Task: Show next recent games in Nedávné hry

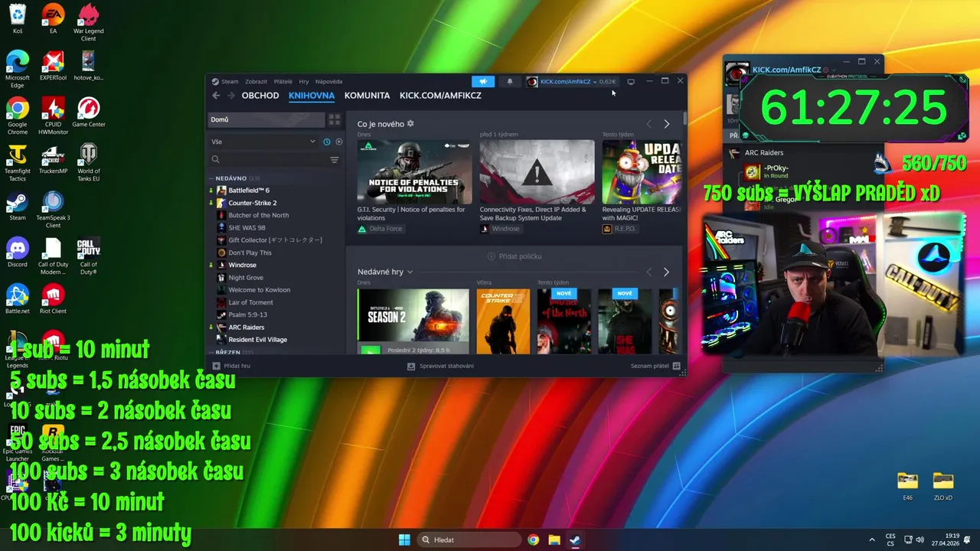Action: click(666, 272)
